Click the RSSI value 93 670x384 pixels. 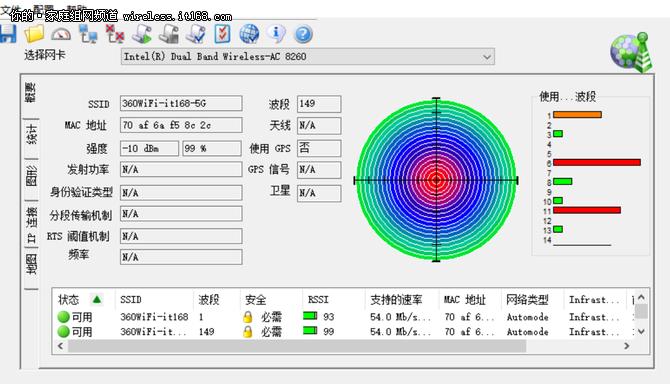click(x=329, y=317)
